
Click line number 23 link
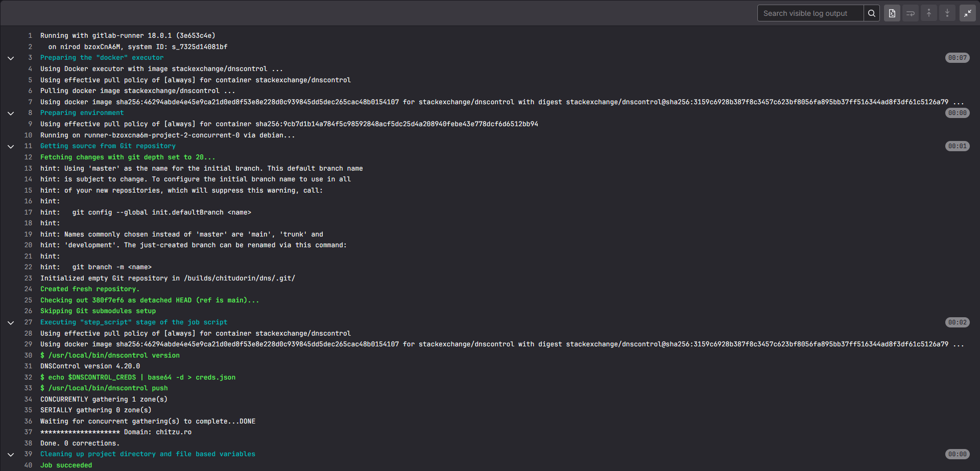[28, 278]
